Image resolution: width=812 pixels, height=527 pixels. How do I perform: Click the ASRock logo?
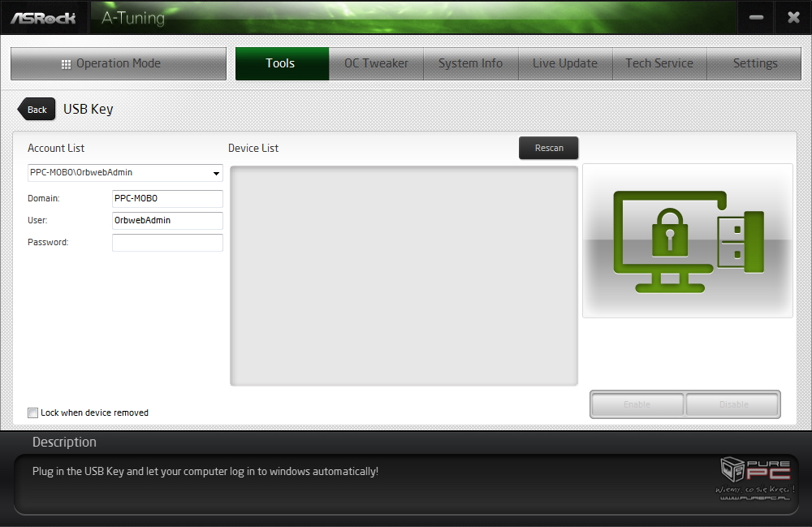click(44, 18)
